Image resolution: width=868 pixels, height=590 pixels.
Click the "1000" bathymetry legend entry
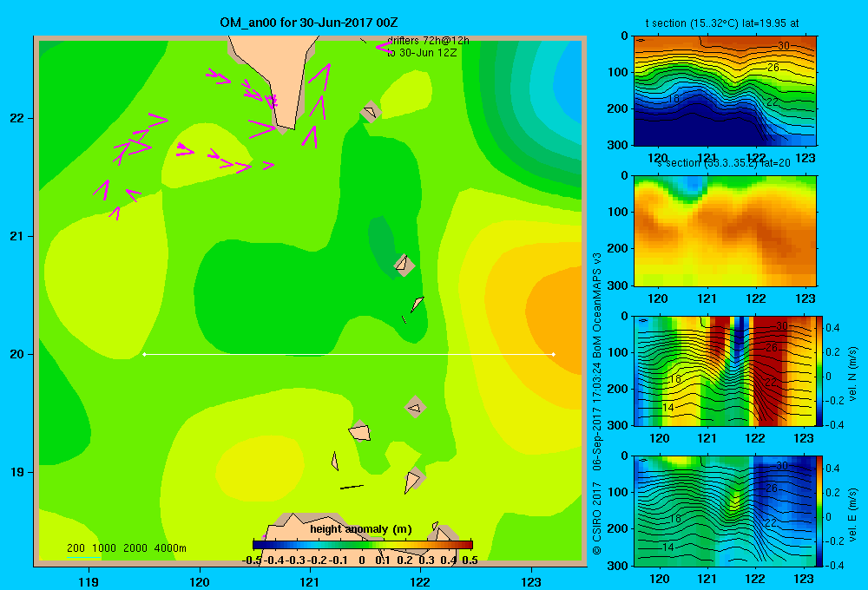click(104, 548)
